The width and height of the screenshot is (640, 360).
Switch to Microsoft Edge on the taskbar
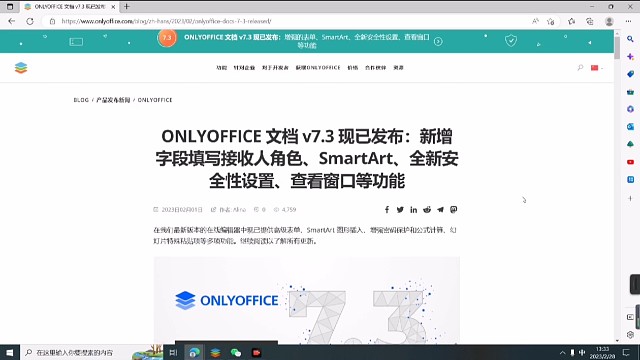[194, 352]
